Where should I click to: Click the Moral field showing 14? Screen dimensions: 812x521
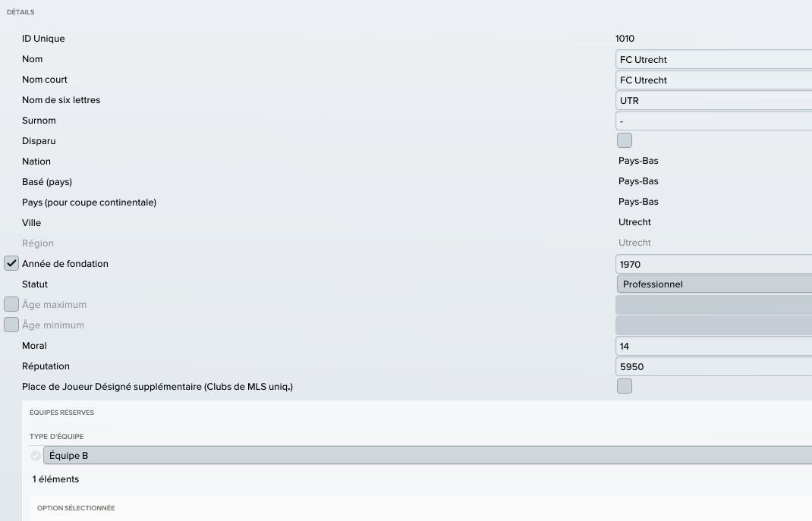[x=714, y=346]
